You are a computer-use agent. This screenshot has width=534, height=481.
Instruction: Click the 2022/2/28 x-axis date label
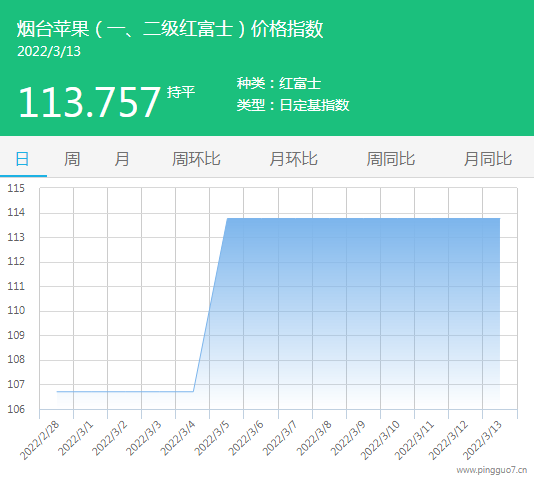click(x=40, y=441)
